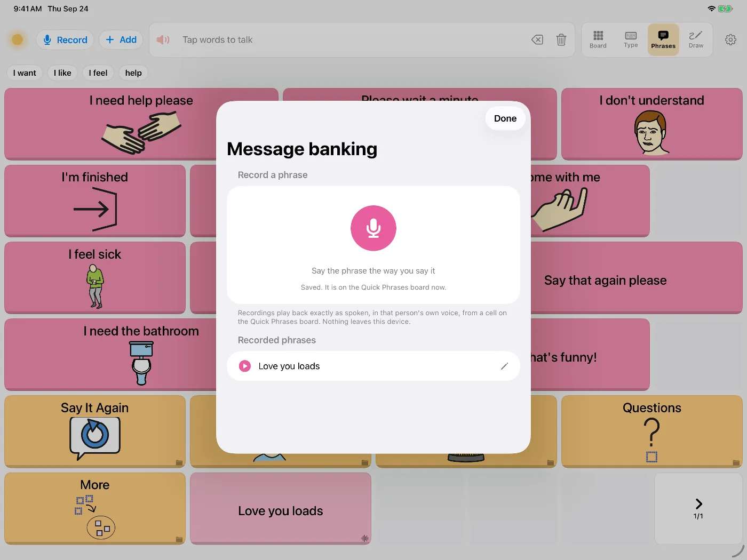747x560 pixels.
Task: Tap the 'Love you loads' board cell
Action: [x=281, y=509]
